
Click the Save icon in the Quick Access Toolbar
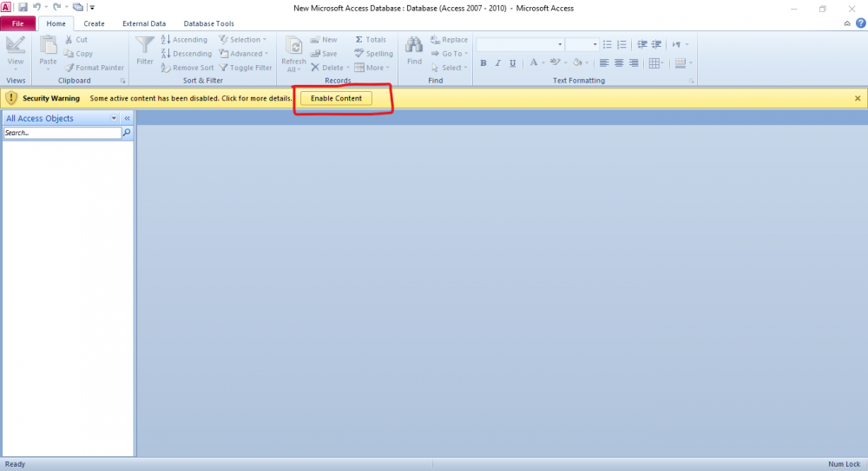pyautogui.click(x=23, y=7)
